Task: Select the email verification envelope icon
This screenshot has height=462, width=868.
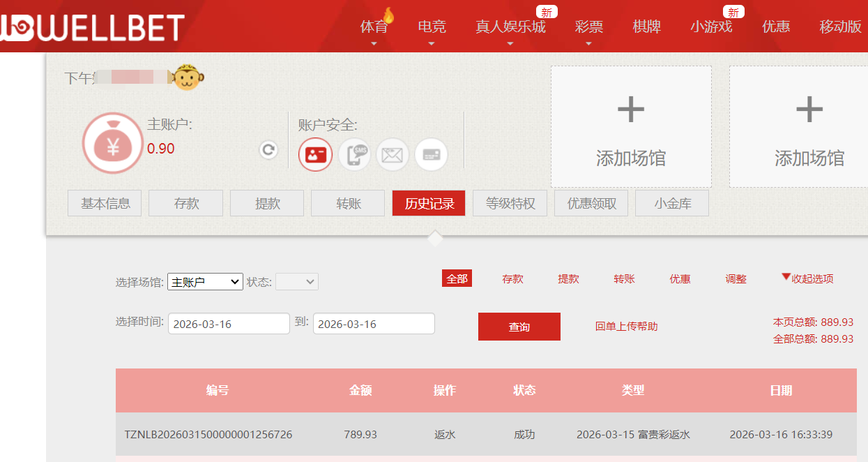Action: [x=392, y=154]
